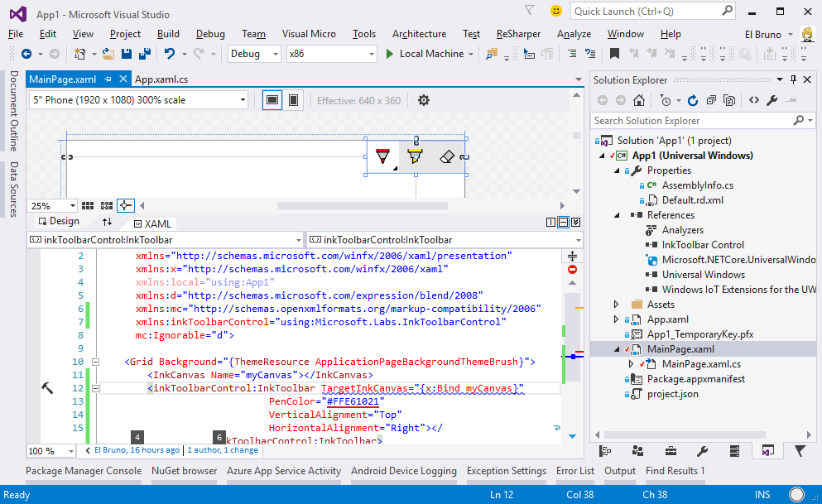Switch designer to landscape orientation

(x=272, y=100)
